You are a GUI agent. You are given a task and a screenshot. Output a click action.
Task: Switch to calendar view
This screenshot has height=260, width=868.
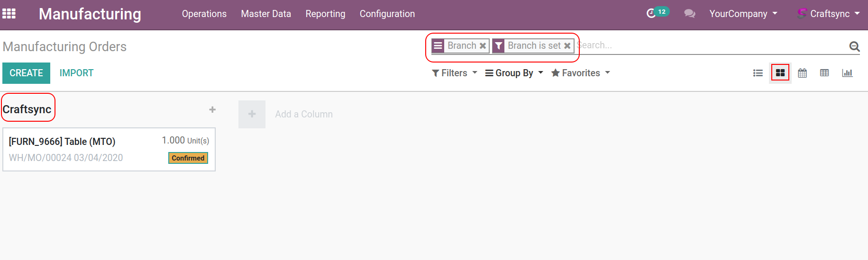pyautogui.click(x=802, y=73)
